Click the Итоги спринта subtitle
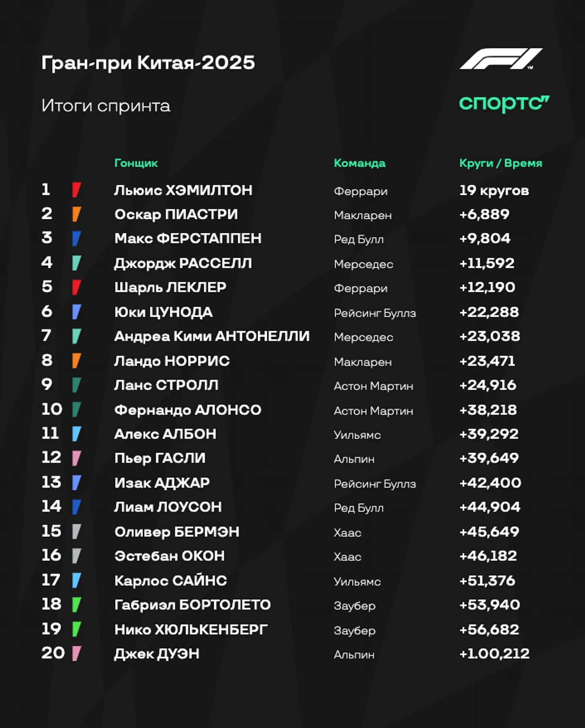This screenshot has height=728, width=585. click(x=106, y=106)
